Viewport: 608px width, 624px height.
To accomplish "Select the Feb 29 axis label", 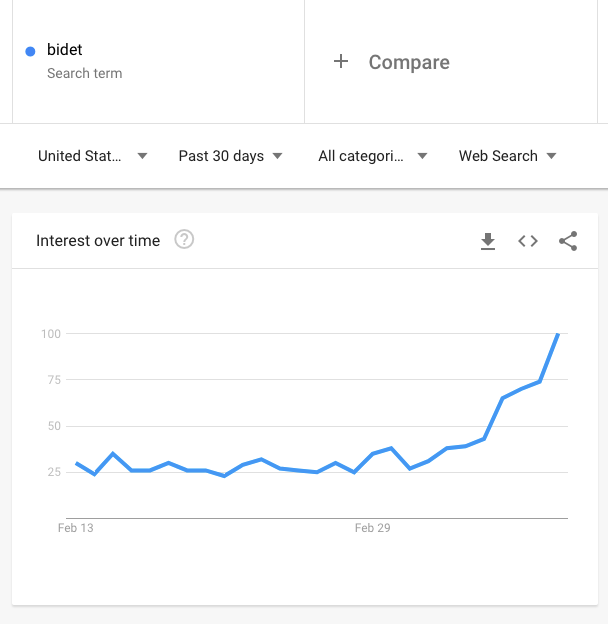I will click(x=372, y=528).
